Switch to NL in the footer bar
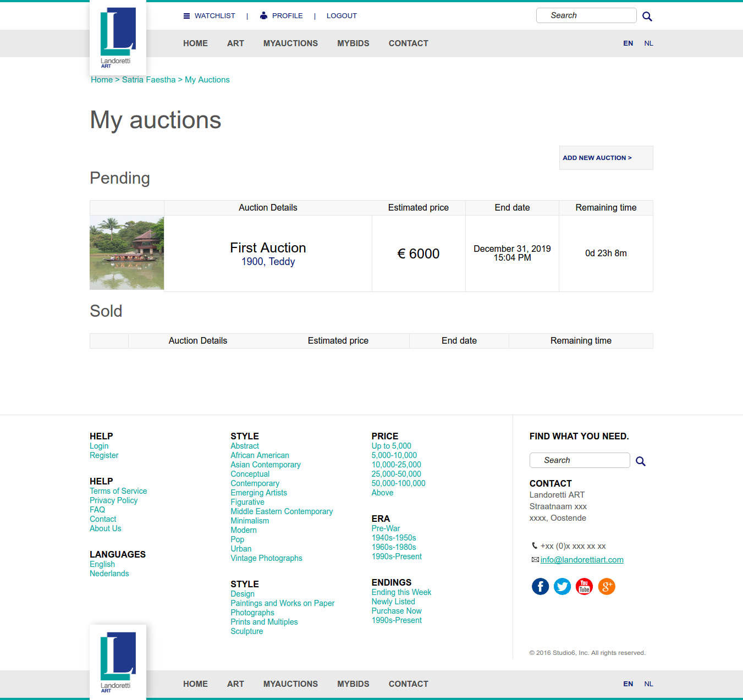This screenshot has width=743, height=700. (x=648, y=684)
